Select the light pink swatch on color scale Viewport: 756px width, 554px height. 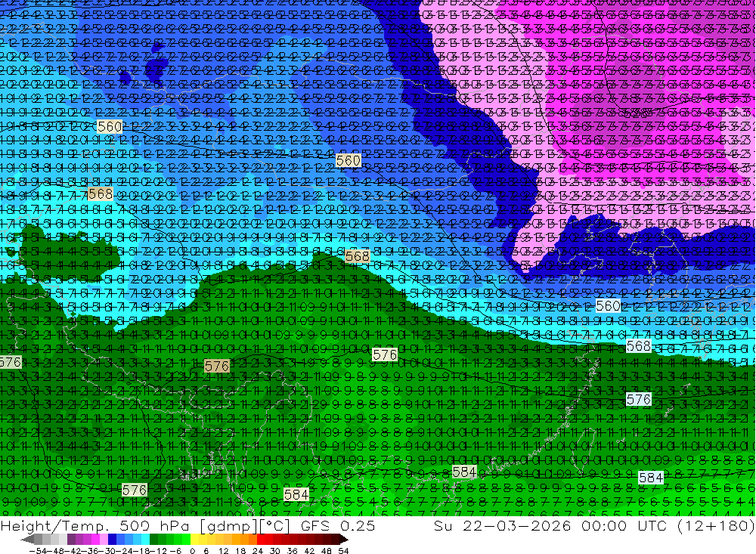pos(104,539)
